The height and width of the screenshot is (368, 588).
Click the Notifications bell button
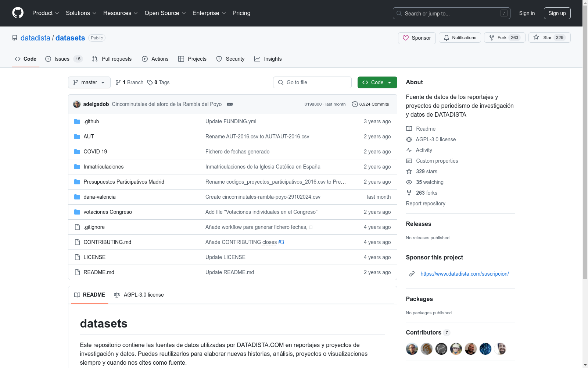460,38
